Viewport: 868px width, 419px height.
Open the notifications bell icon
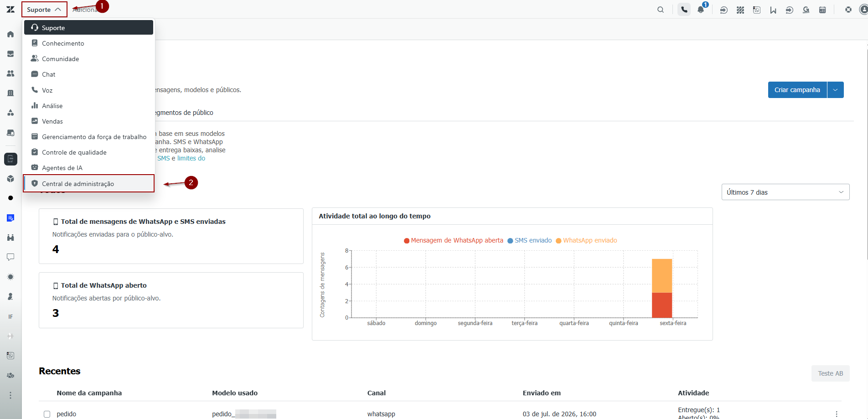click(701, 10)
